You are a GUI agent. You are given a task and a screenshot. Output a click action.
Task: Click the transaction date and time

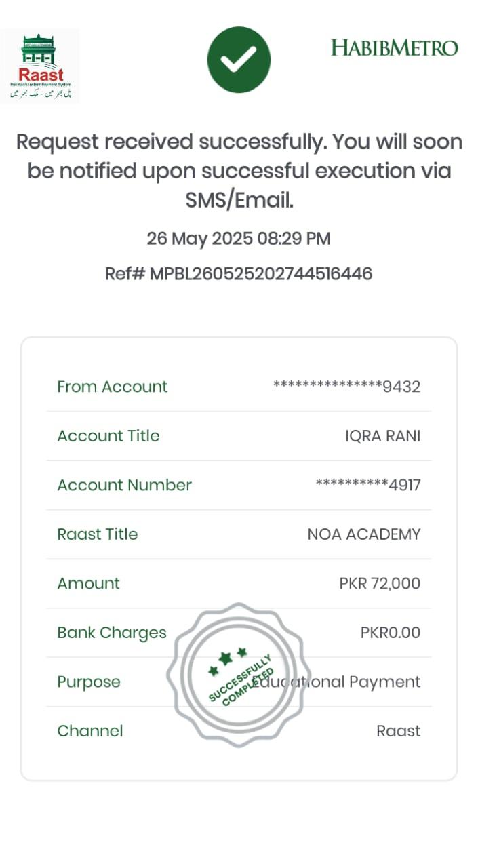(239, 239)
